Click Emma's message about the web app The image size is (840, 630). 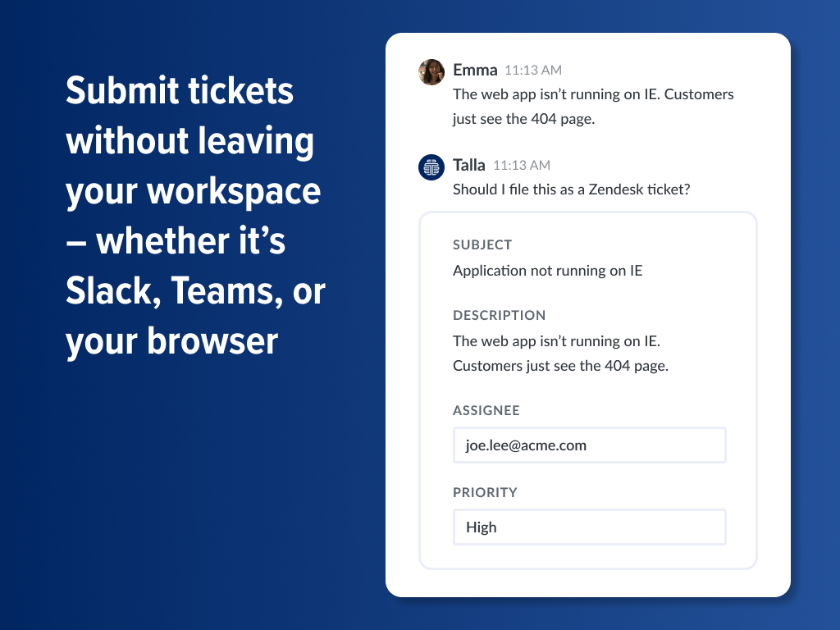pos(593,106)
